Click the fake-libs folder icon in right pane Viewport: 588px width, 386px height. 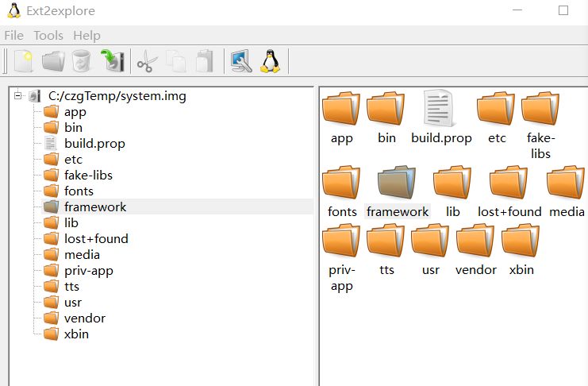(x=540, y=109)
